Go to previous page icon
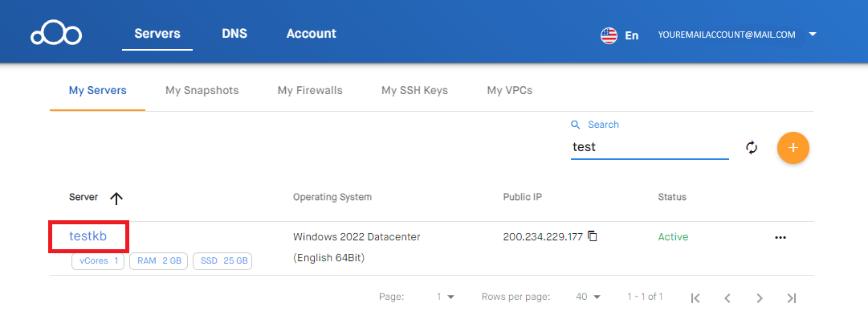Screen dimensions: 868x336 click(727, 297)
